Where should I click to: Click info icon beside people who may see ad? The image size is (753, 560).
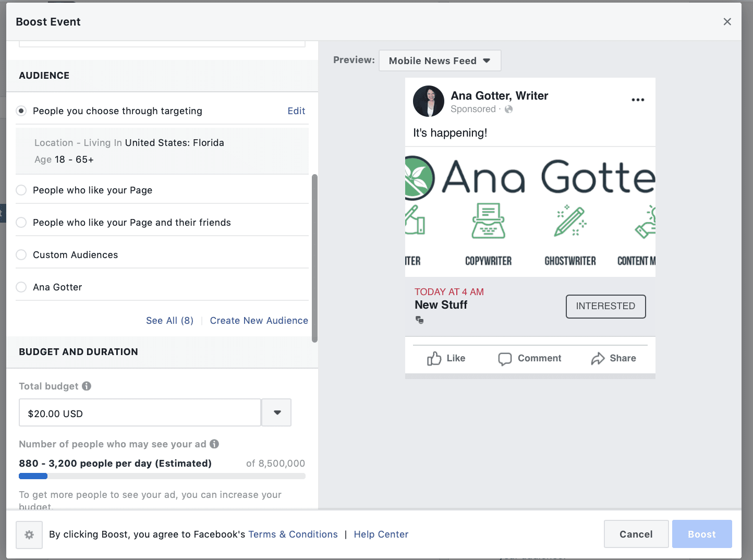point(214,444)
